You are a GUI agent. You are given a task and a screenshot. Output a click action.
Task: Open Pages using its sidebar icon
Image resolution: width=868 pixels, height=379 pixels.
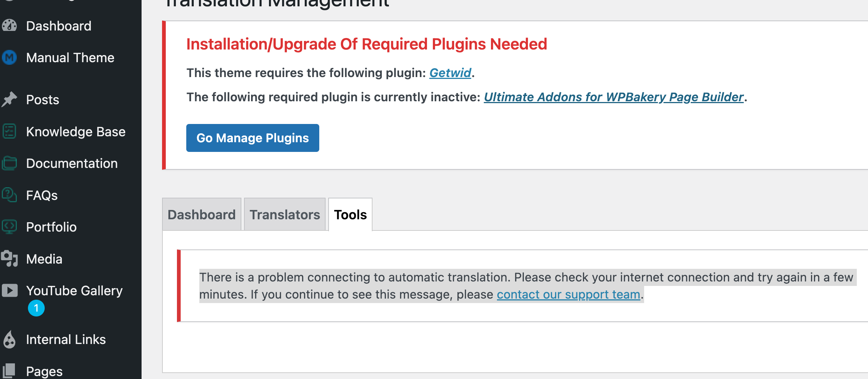pyautogui.click(x=9, y=371)
